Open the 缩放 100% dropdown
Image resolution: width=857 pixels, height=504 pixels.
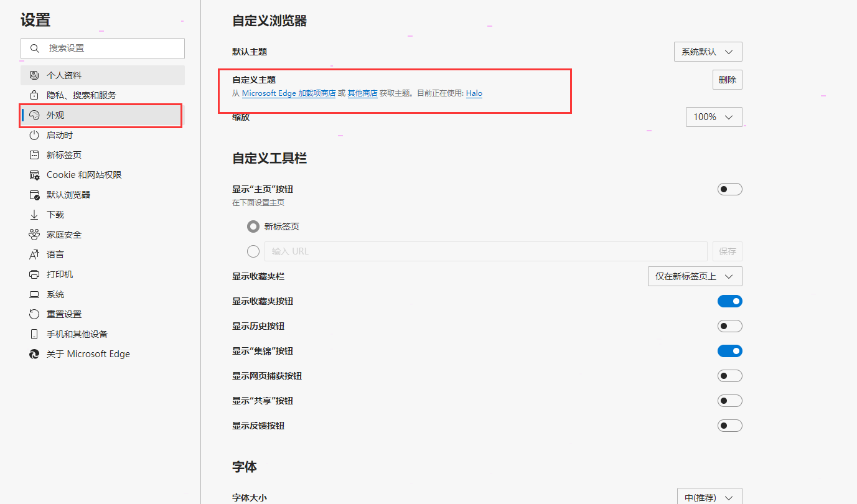pyautogui.click(x=714, y=116)
